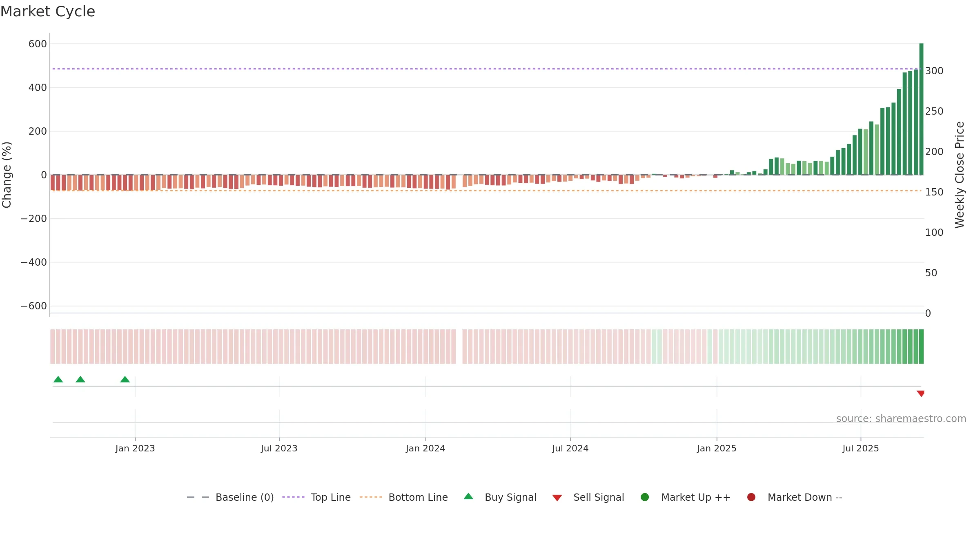
Task: Click the Market Up ++ green legend dot
Action: coord(645,497)
